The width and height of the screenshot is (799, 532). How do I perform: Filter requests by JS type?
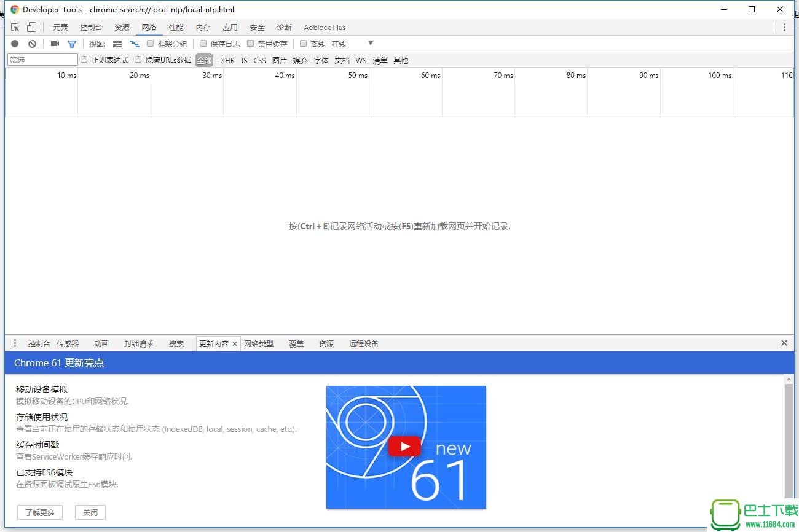click(244, 60)
